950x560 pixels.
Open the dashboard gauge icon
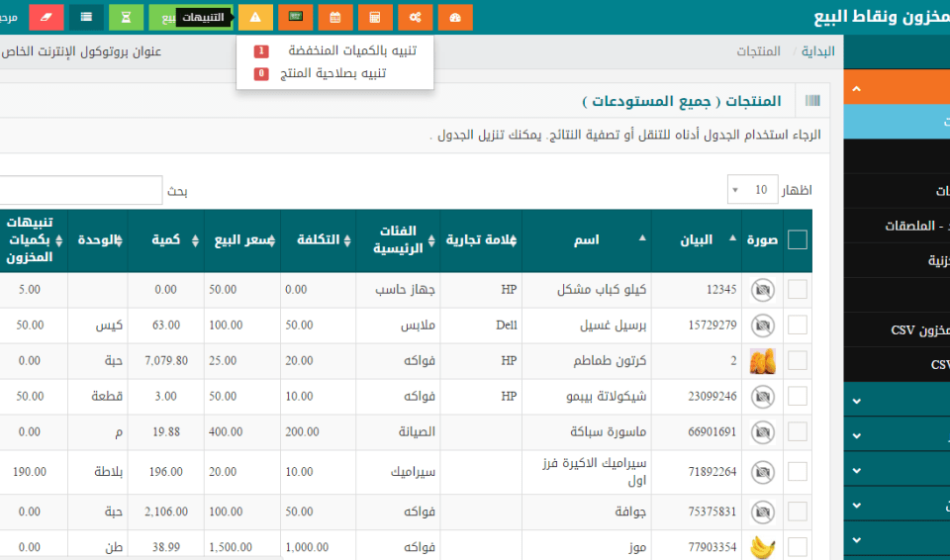pos(454,18)
